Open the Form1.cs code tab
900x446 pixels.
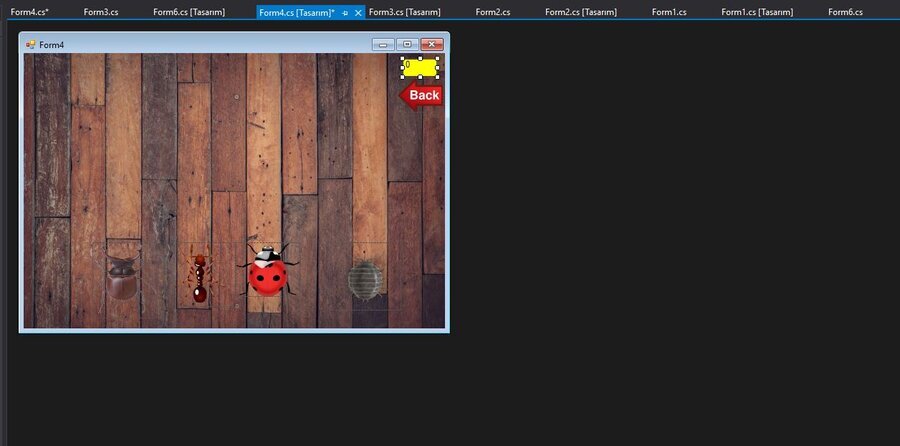pyautogui.click(x=669, y=12)
